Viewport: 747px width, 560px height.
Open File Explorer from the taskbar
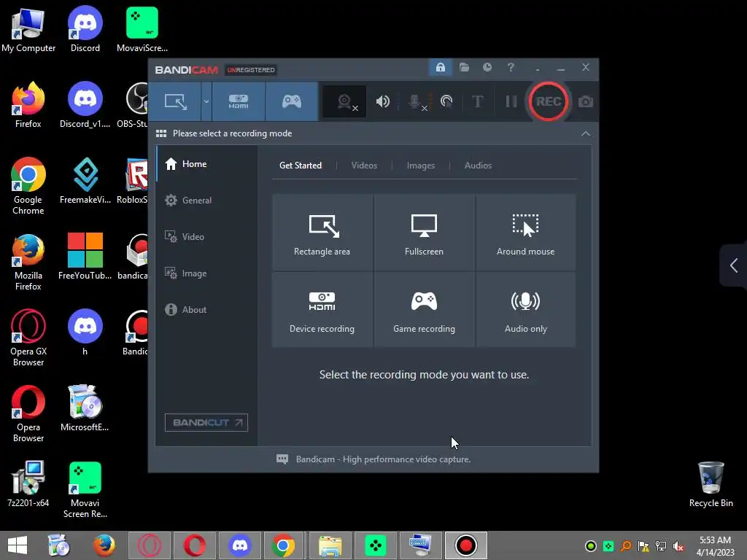tap(330, 545)
